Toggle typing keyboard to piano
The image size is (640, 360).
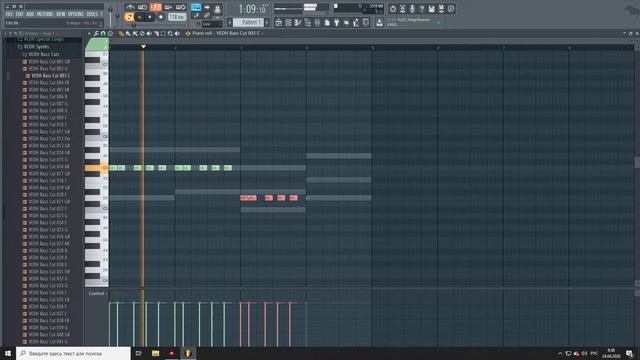(x=196, y=7)
